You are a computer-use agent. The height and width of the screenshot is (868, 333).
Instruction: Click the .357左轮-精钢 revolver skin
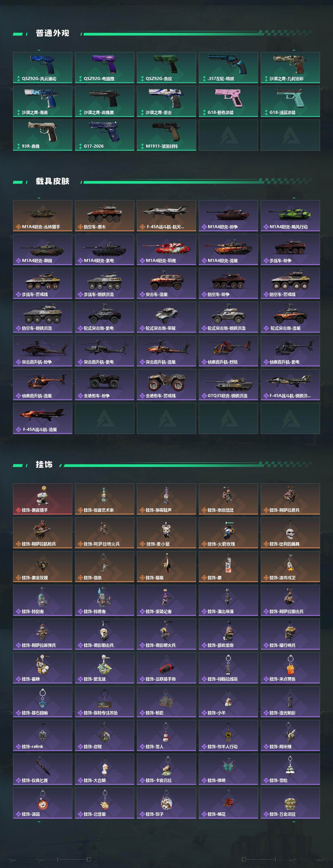228,67
